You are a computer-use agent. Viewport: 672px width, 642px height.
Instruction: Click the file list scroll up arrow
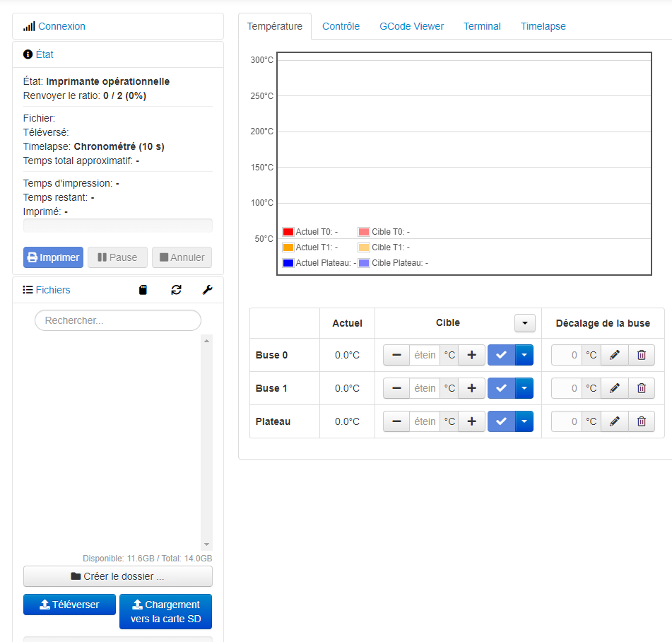206,341
